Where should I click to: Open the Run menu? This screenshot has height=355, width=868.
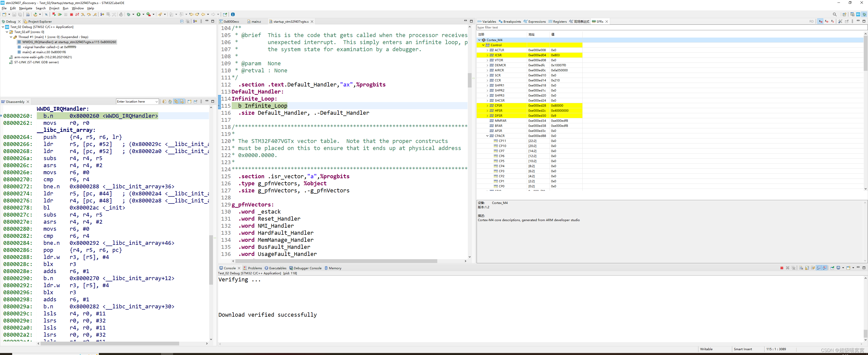point(65,8)
